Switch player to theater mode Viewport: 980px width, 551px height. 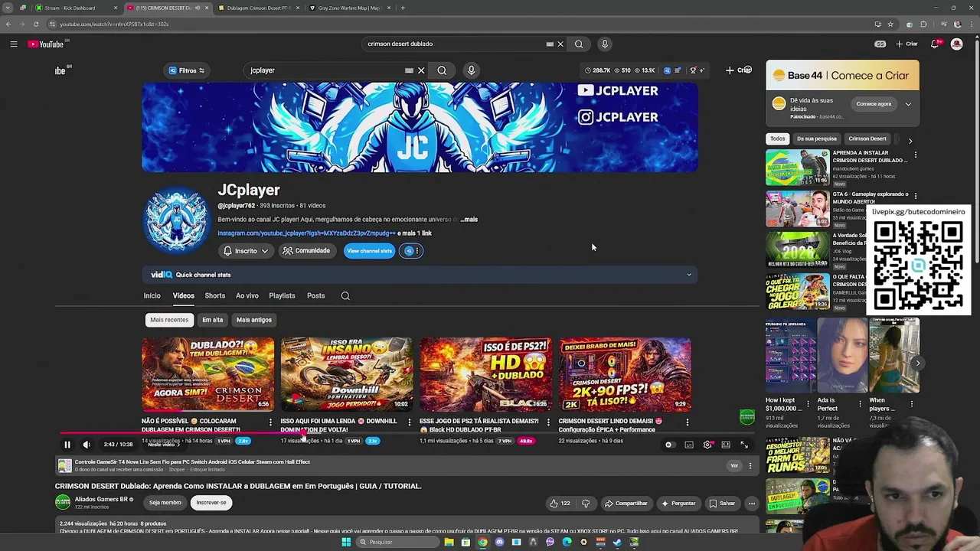(x=726, y=445)
